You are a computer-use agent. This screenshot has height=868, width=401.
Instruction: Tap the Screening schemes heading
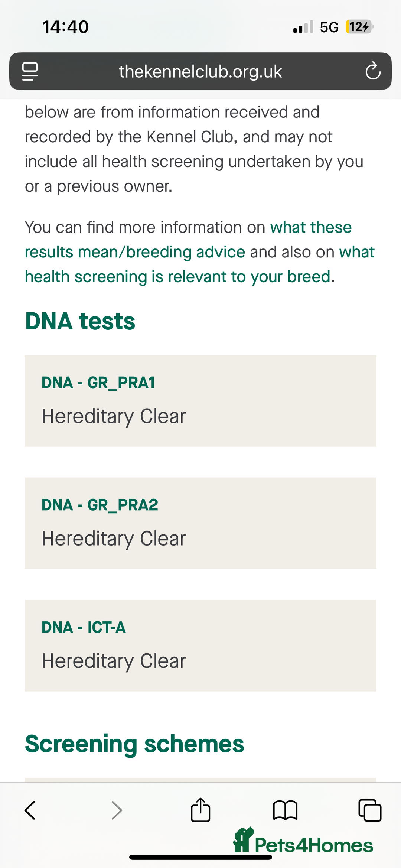click(x=134, y=744)
